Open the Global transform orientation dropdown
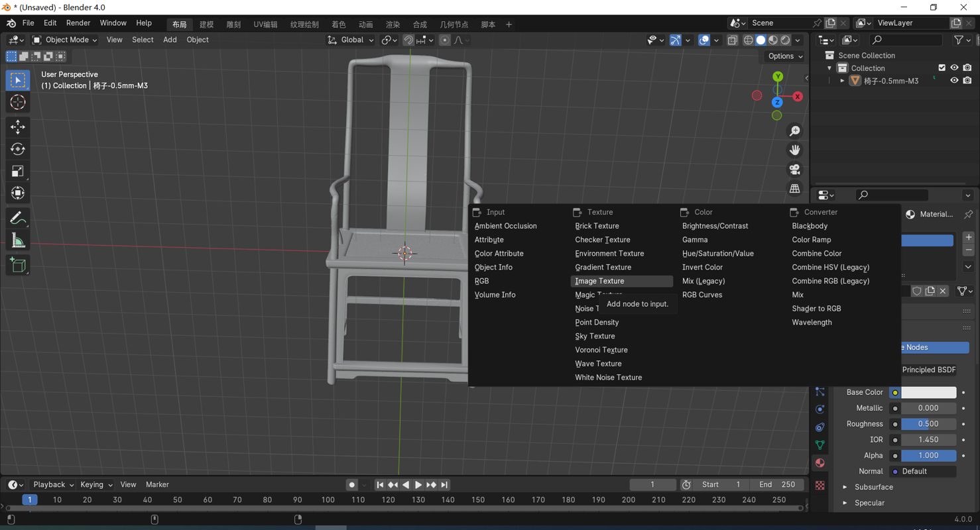 point(351,40)
